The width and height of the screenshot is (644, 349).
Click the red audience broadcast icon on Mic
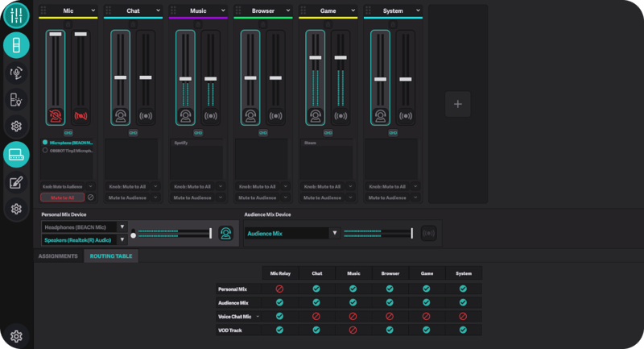(x=80, y=115)
